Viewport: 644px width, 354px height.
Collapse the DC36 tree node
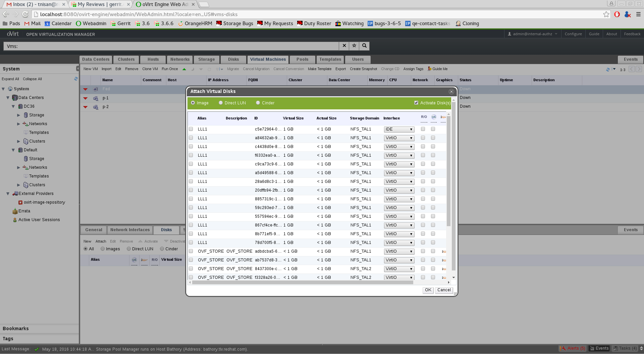pos(13,106)
